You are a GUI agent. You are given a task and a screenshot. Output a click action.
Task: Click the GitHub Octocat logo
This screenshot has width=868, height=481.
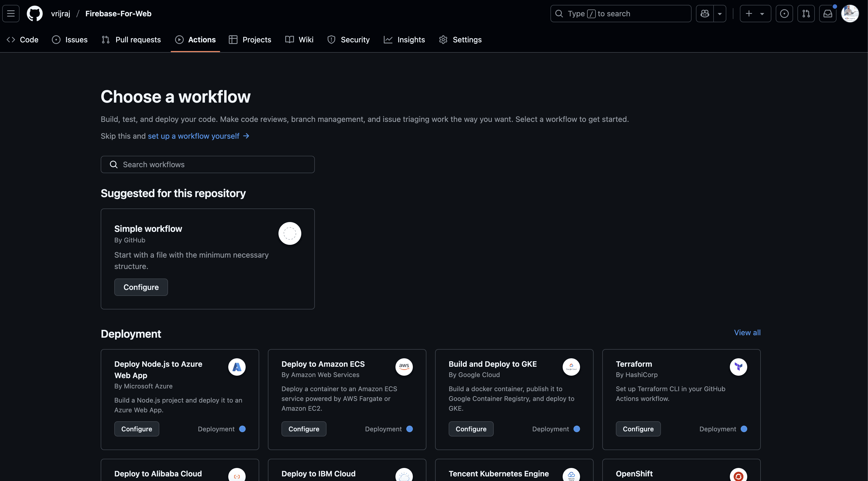pyautogui.click(x=35, y=14)
